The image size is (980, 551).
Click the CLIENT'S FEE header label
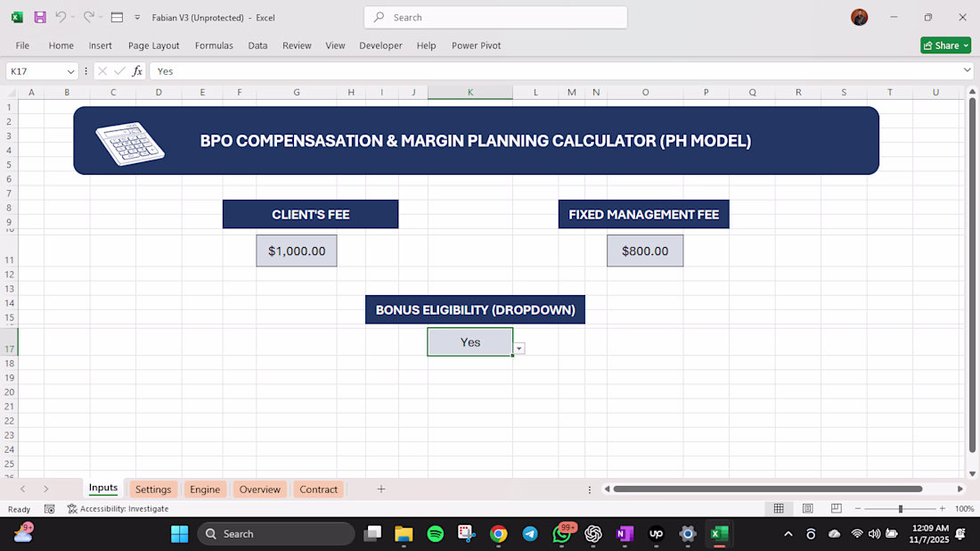click(310, 215)
